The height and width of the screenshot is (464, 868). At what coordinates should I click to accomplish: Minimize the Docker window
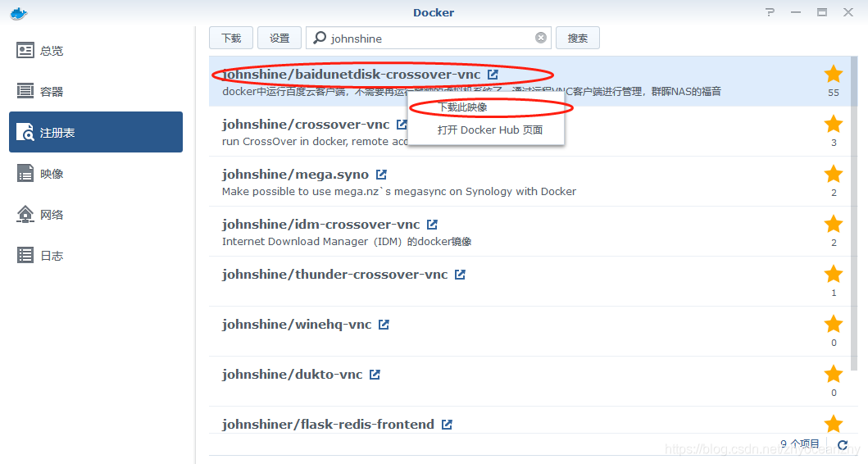(x=796, y=12)
